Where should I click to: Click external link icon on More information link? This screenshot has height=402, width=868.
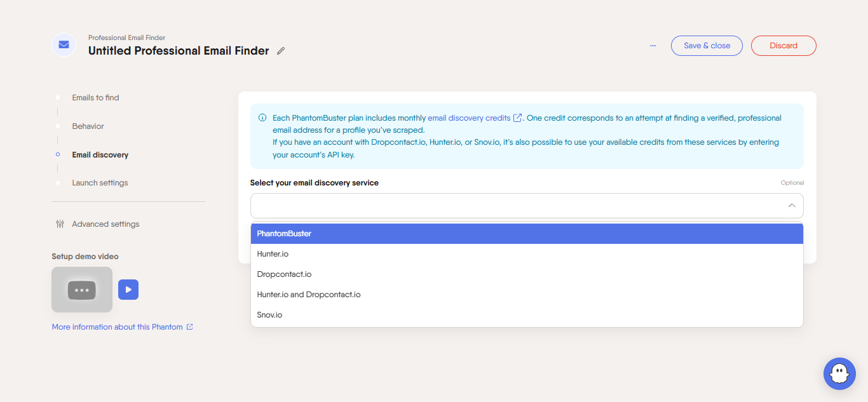(189, 326)
